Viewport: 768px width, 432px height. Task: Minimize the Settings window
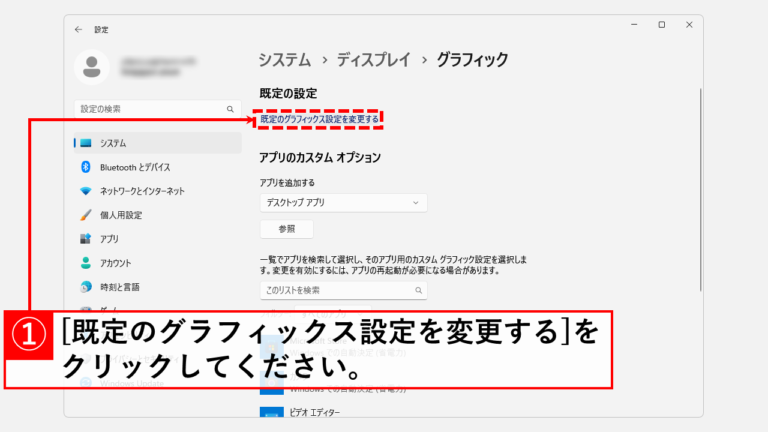(634, 24)
